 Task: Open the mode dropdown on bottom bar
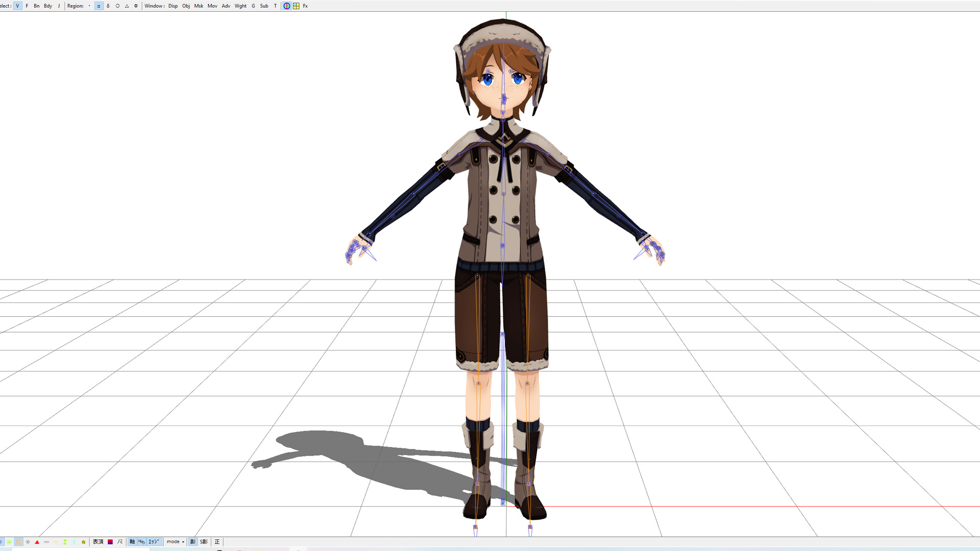[175, 542]
